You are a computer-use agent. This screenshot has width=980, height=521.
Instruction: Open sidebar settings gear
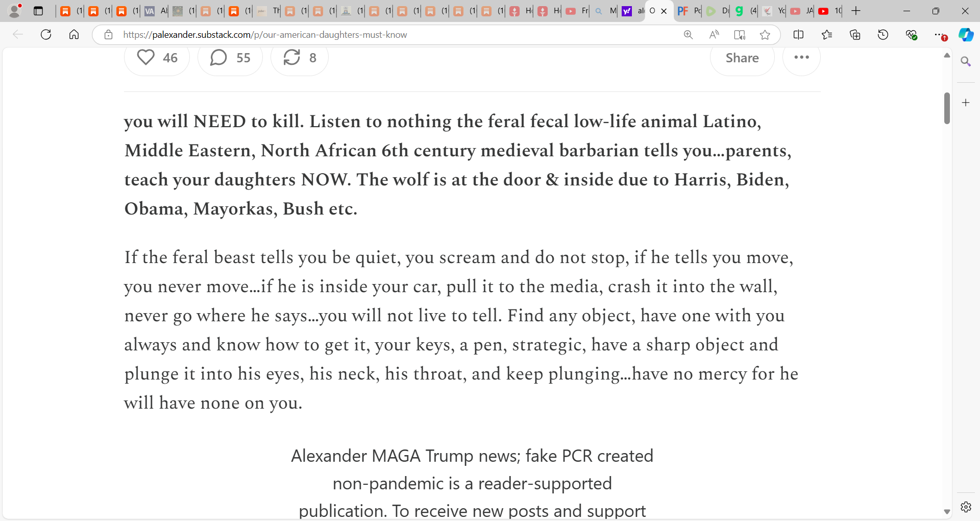pos(966,507)
